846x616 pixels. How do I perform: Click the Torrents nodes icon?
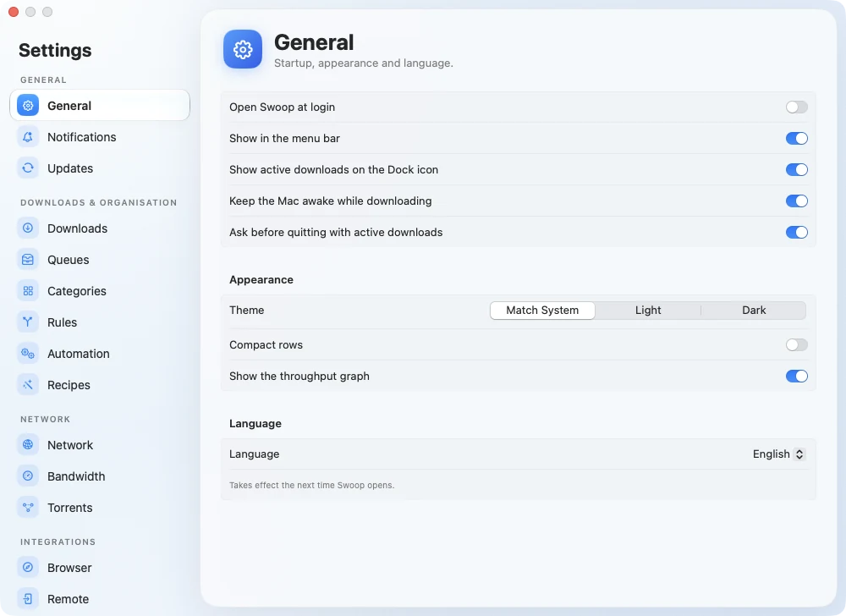(28, 508)
